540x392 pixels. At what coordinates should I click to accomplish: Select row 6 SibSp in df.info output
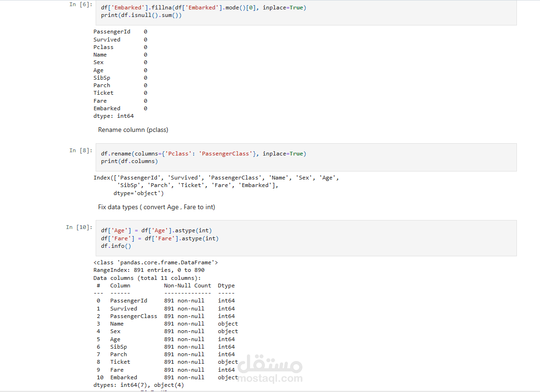[166, 347]
